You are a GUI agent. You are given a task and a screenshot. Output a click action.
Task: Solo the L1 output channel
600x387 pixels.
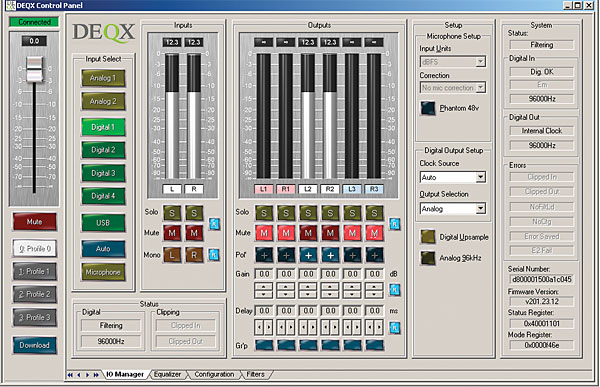tap(264, 213)
